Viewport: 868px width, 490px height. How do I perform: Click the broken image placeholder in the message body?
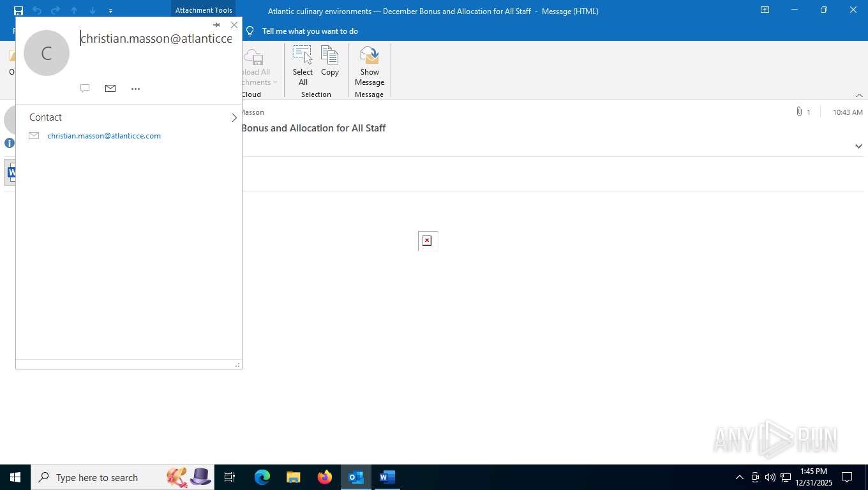click(428, 241)
